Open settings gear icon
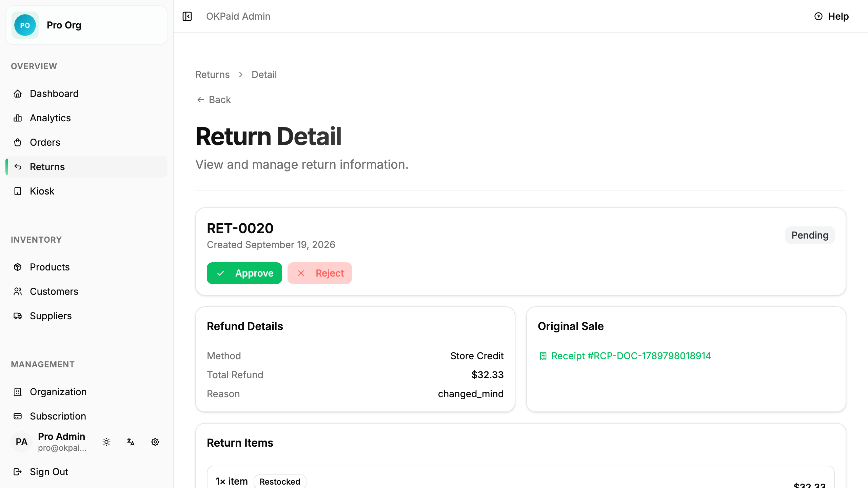Viewport: 868px width, 488px height. click(155, 442)
